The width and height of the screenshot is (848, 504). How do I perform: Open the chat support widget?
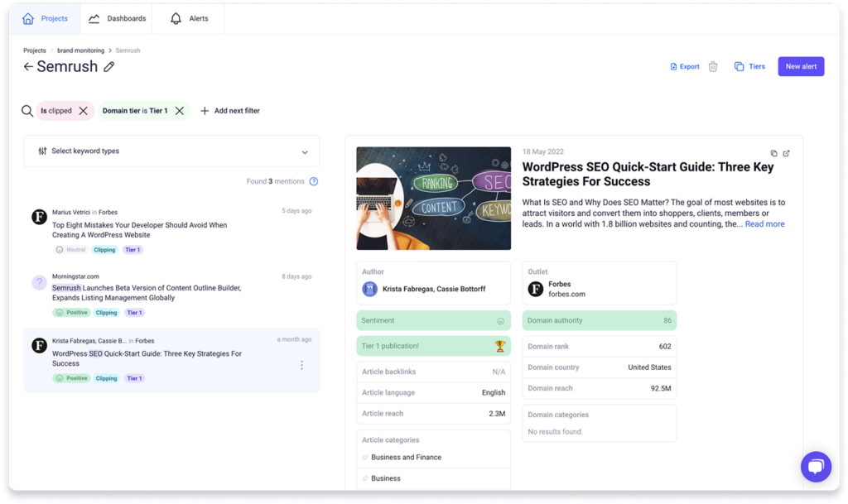(x=816, y=467)
